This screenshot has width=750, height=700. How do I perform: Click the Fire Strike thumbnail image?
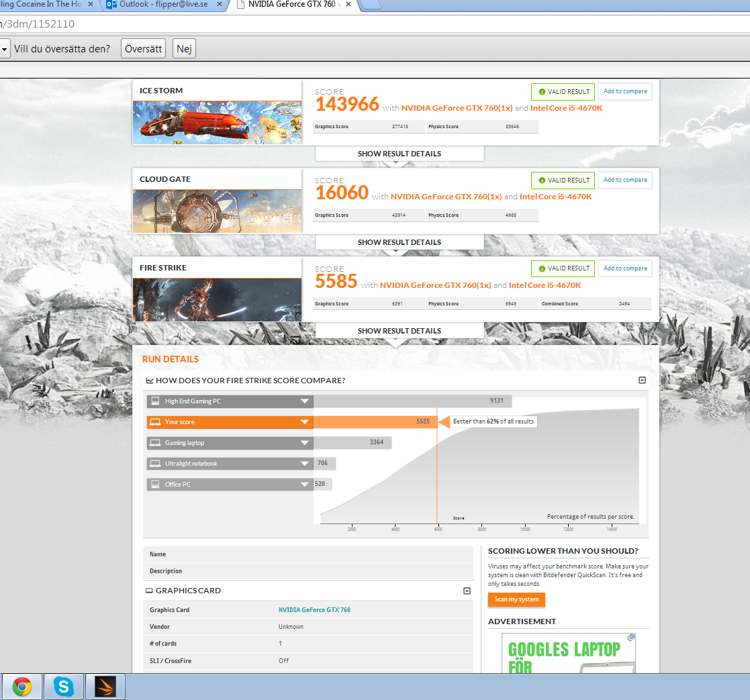[217, 300]
